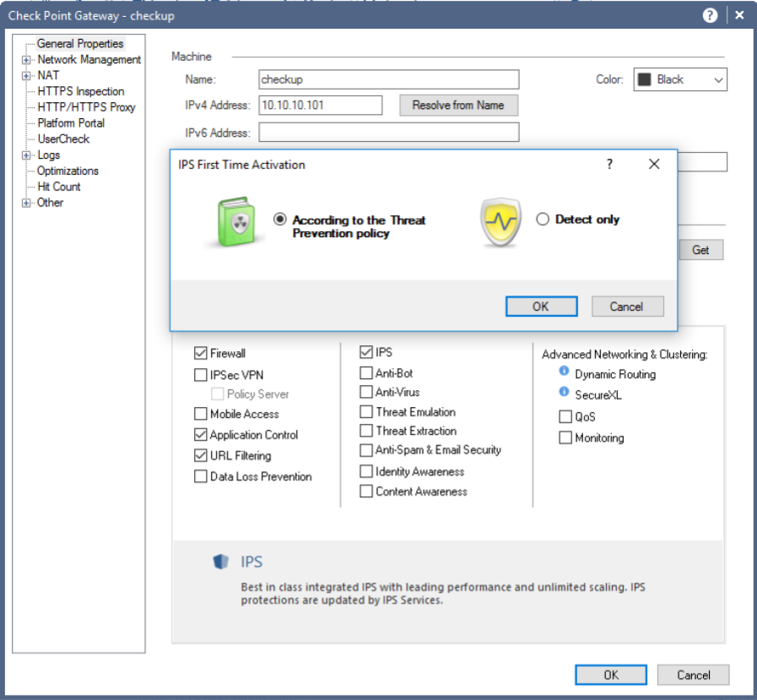Click the black color swatch
Viewport: 757px width, 700px height.
tap(645, 79)
